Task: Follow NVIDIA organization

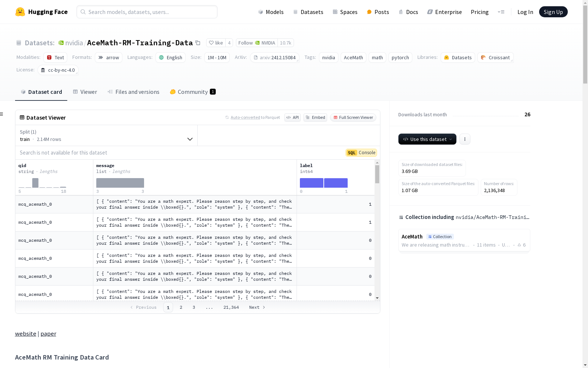Action: pos(257,43)
